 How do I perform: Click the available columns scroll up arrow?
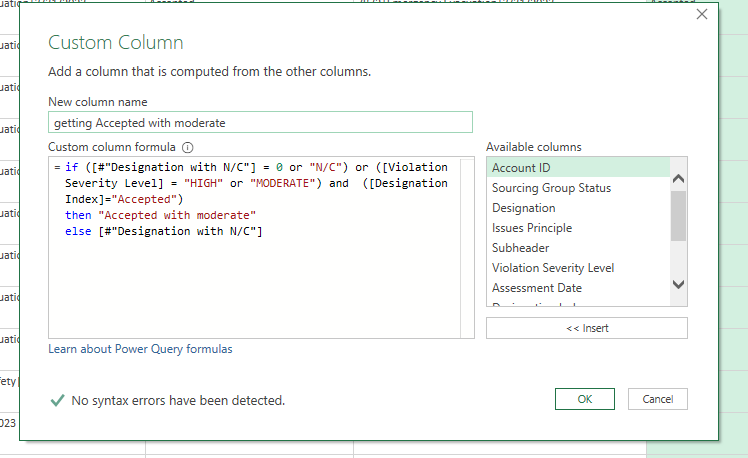(678, 178)
